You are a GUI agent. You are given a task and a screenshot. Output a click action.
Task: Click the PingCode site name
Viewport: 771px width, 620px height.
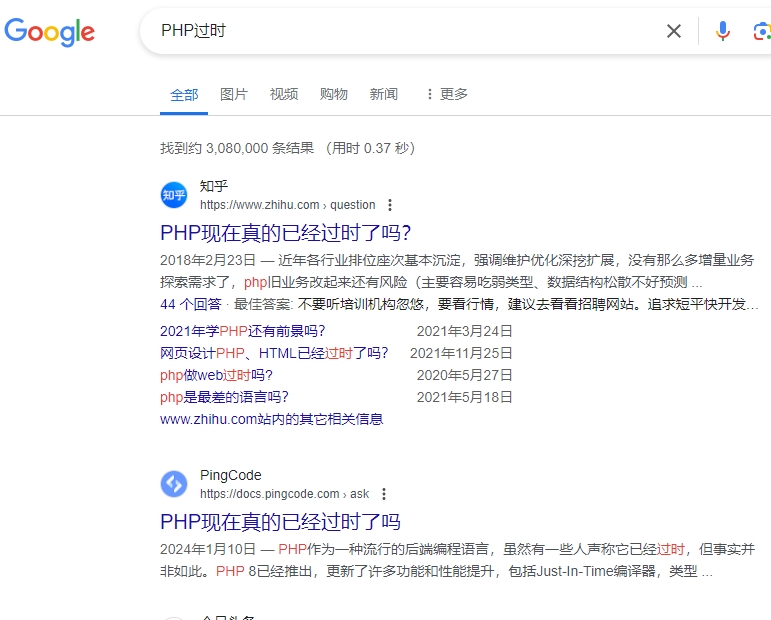tap(231, 475)
